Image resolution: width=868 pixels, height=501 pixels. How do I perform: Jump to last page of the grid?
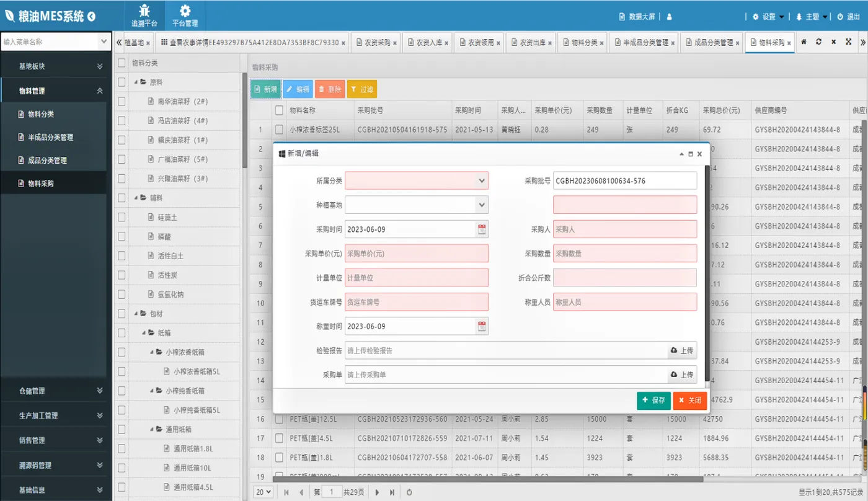(x=392, y=492)
